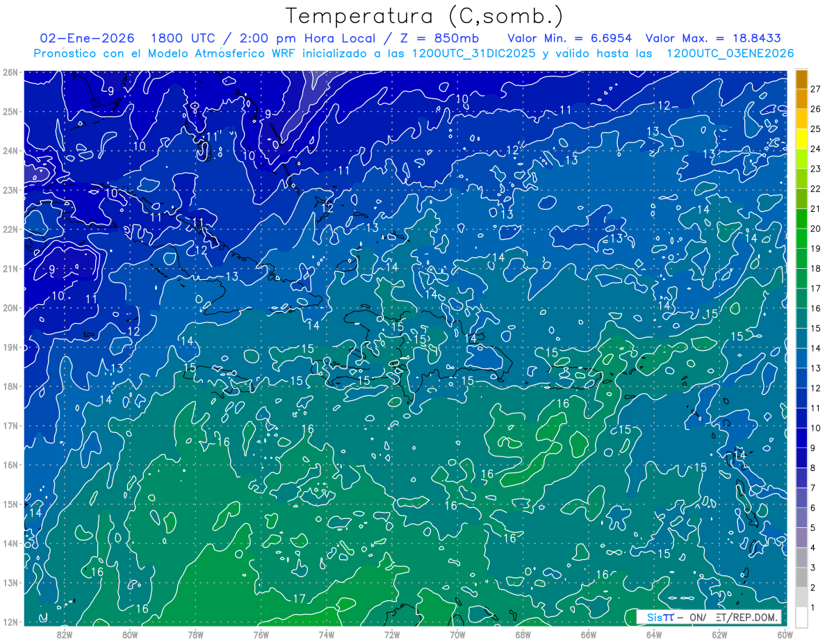Click the orange swatch above colorbar label 27
The height and width of the screenshot is (644, 834).
[801, 79]
